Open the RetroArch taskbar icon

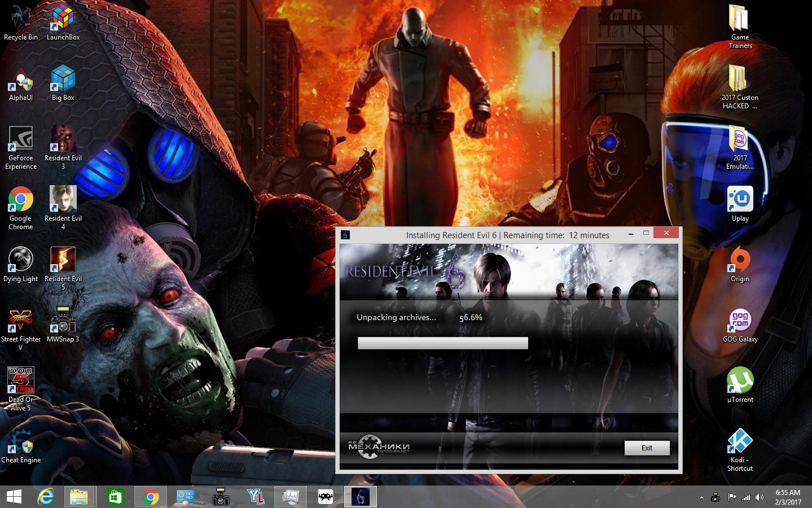(326, 497)
